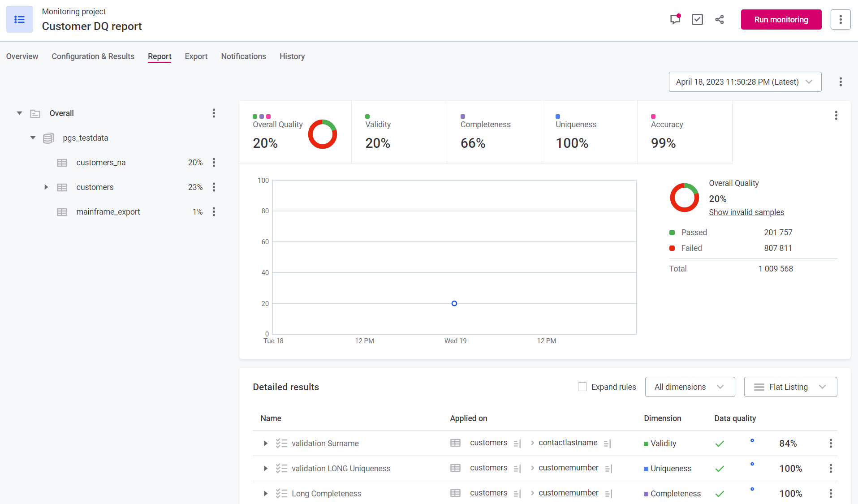Click the share icon in header
Viewport: 858px width, 504px height.
coord(720,19)
